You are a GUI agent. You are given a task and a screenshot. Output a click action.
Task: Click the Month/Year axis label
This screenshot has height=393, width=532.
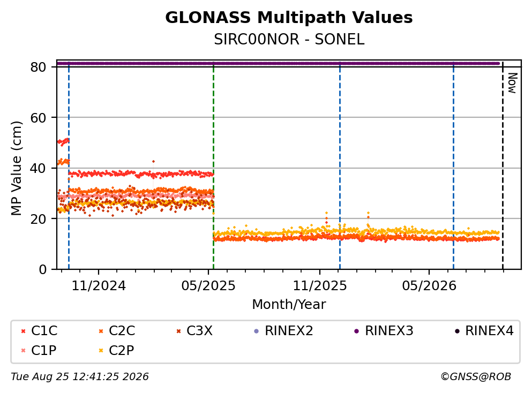[289, 305]
